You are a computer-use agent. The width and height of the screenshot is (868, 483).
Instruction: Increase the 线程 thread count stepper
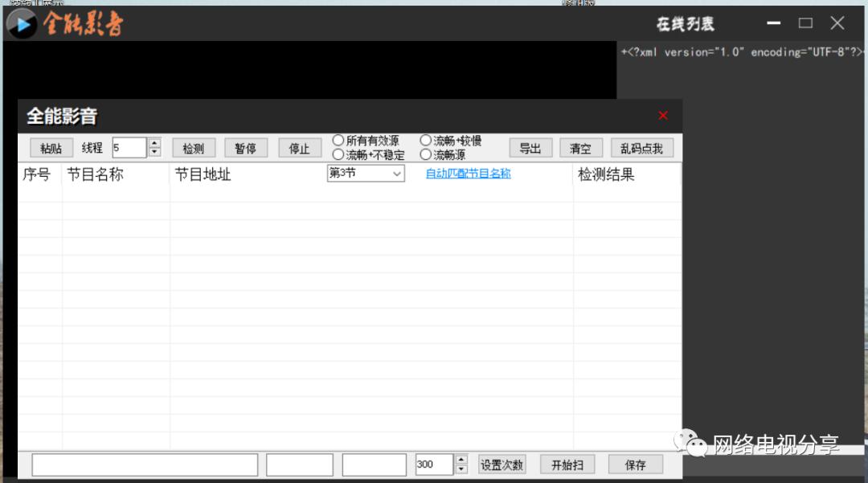pyautogui.click(x=155, y=143)
